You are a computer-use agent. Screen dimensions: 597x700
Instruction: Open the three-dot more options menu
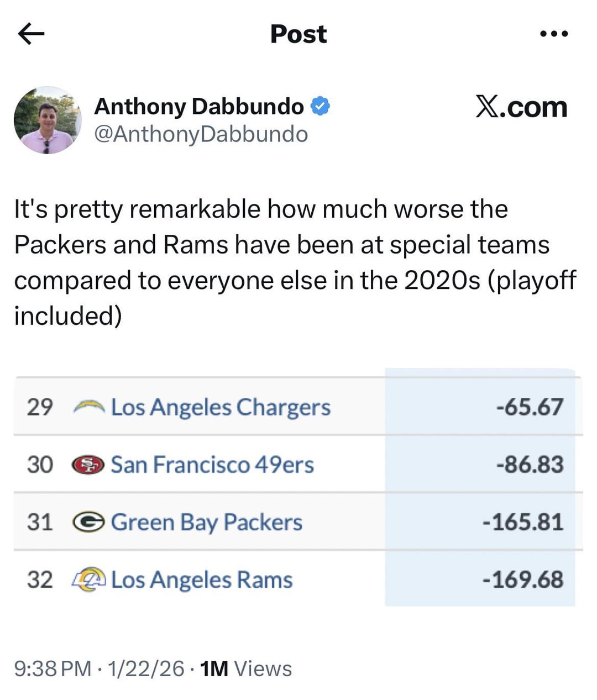coord(553,34)
